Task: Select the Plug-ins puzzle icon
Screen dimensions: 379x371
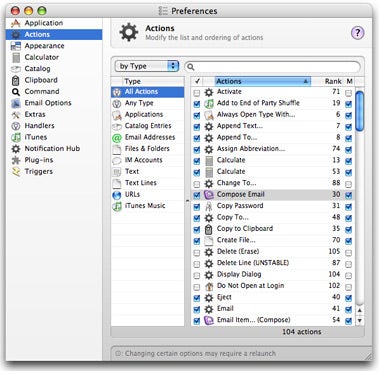Action: pos(16,160)
